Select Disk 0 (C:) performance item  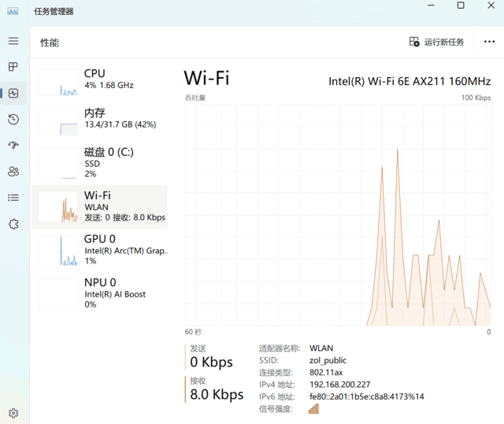[x=100, y=163]
